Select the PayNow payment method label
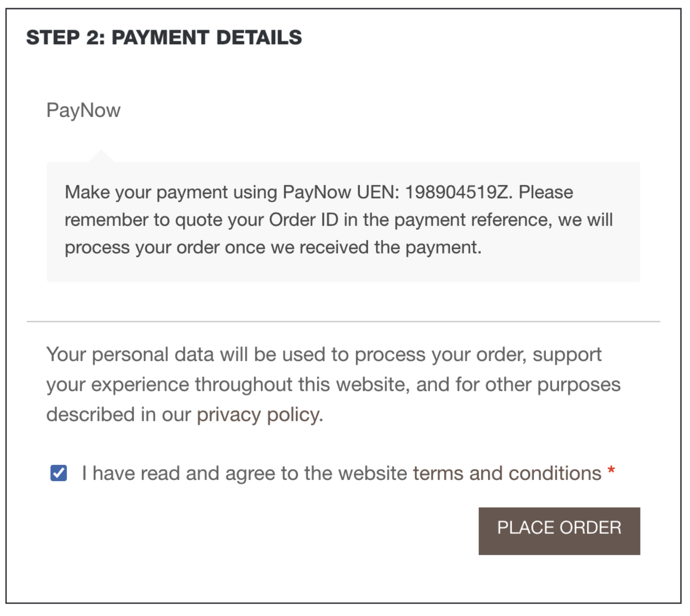Image resolution: width=690 pixels, height=616 pixels. (83, 110)
